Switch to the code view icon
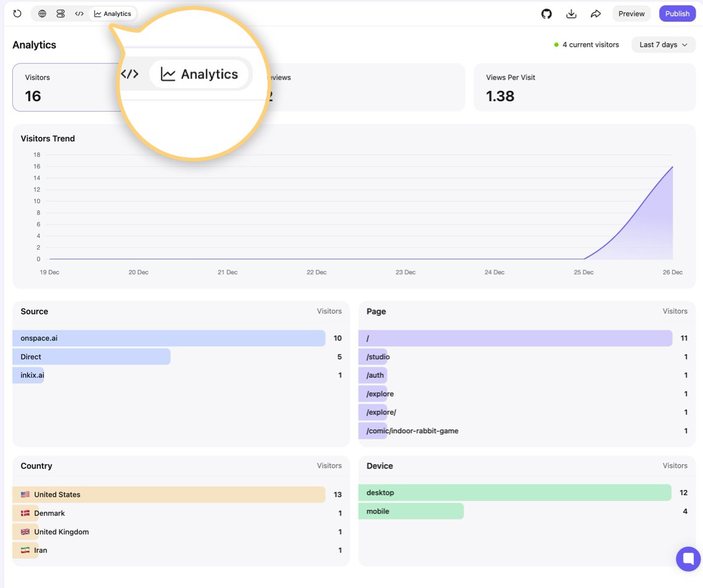 80,14
